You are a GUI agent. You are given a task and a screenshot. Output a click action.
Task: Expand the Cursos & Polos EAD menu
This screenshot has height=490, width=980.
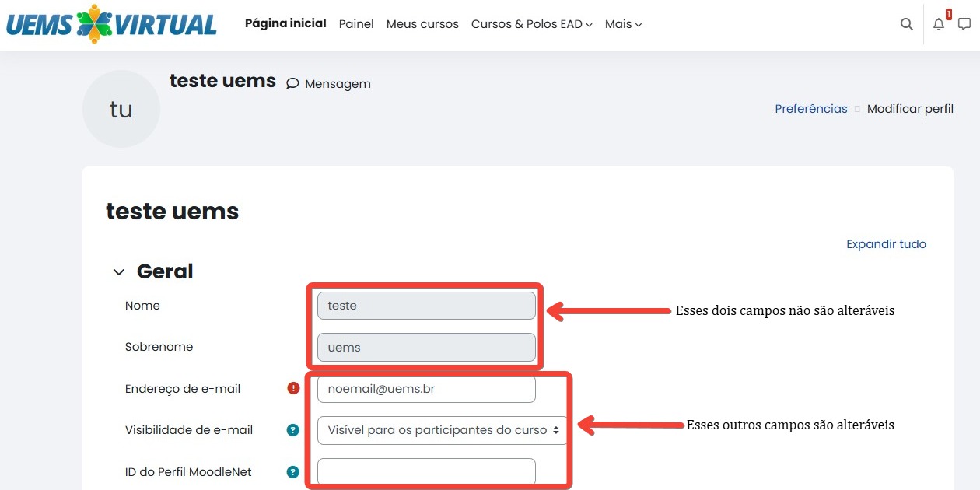click(531, 24)
